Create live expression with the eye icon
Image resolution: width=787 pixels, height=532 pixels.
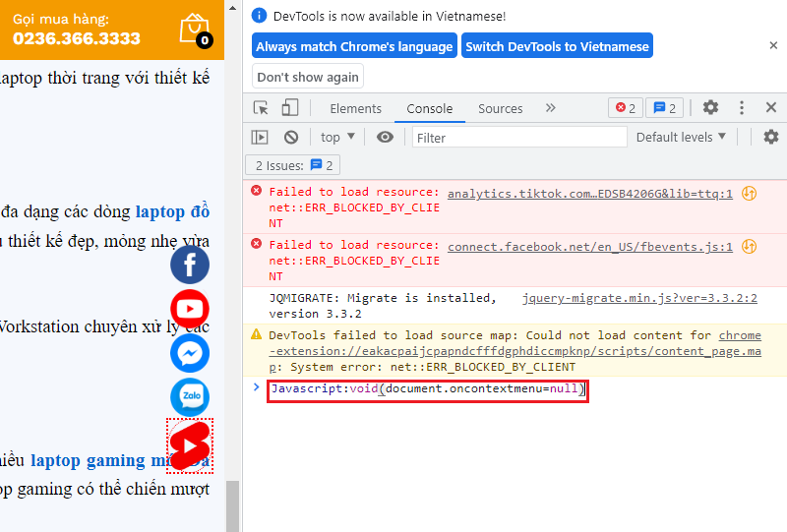pyautogui.click(x=385, y=137)
